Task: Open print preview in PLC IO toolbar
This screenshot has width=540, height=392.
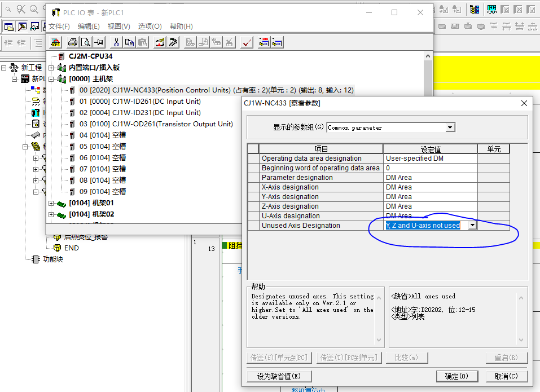Action: coord(86,42)
